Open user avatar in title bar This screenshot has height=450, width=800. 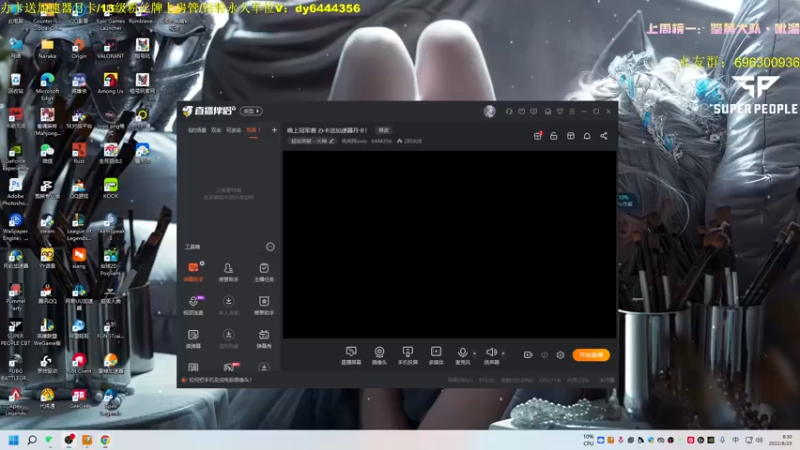[489, 111]
